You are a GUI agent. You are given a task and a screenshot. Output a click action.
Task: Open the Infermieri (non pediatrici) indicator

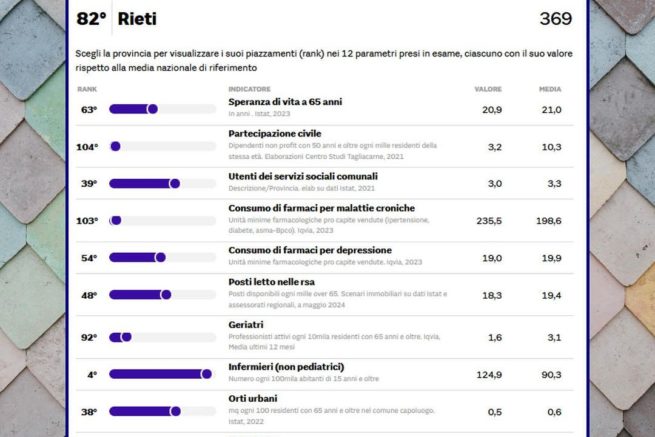pyautogui.click(x=282, y=367)
